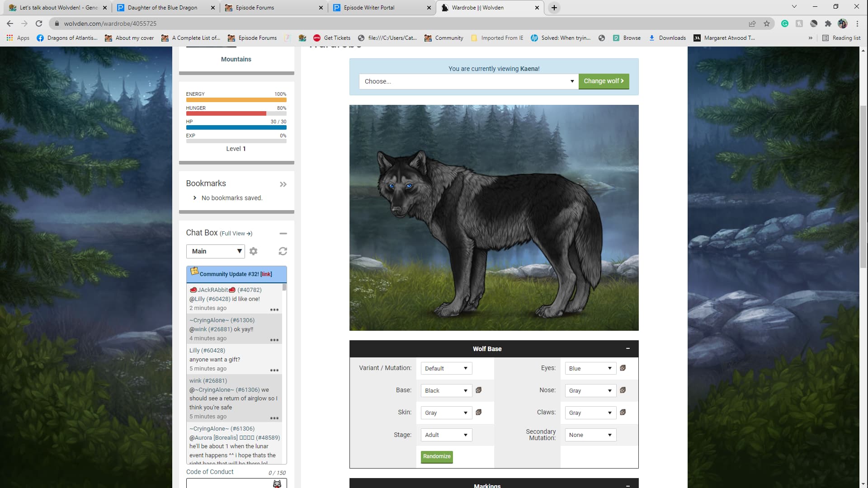
Task: Click the striped circle extension icon
Action: (814, 23)
